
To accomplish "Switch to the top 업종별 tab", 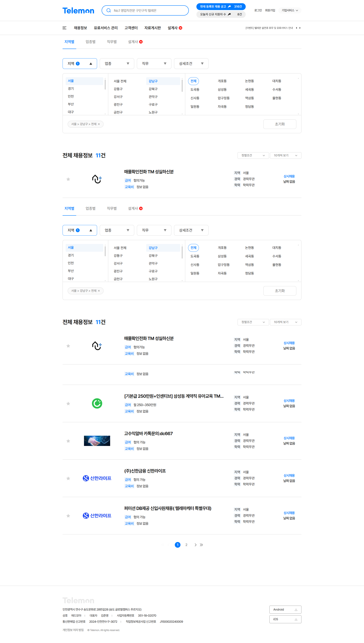I will click(90, 42).
